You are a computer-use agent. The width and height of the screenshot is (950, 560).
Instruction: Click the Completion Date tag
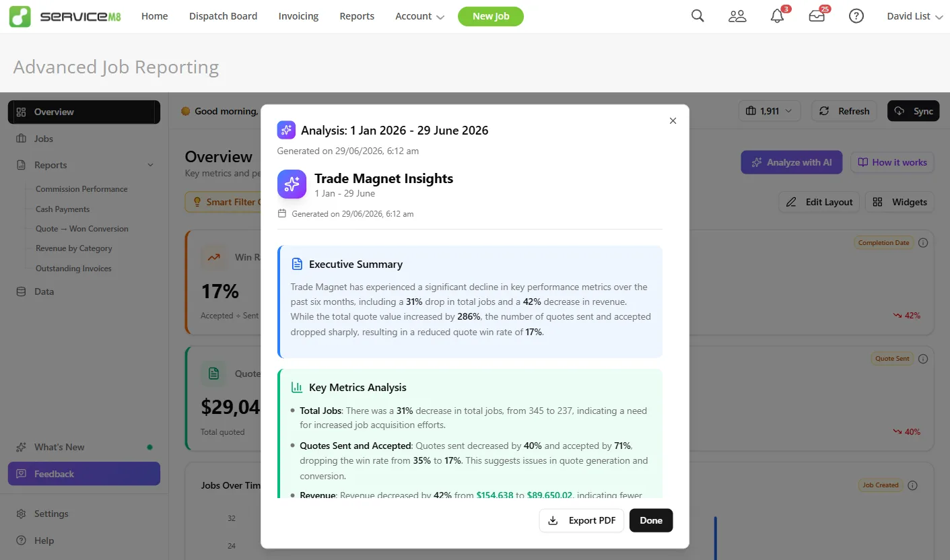click(884, 243)
